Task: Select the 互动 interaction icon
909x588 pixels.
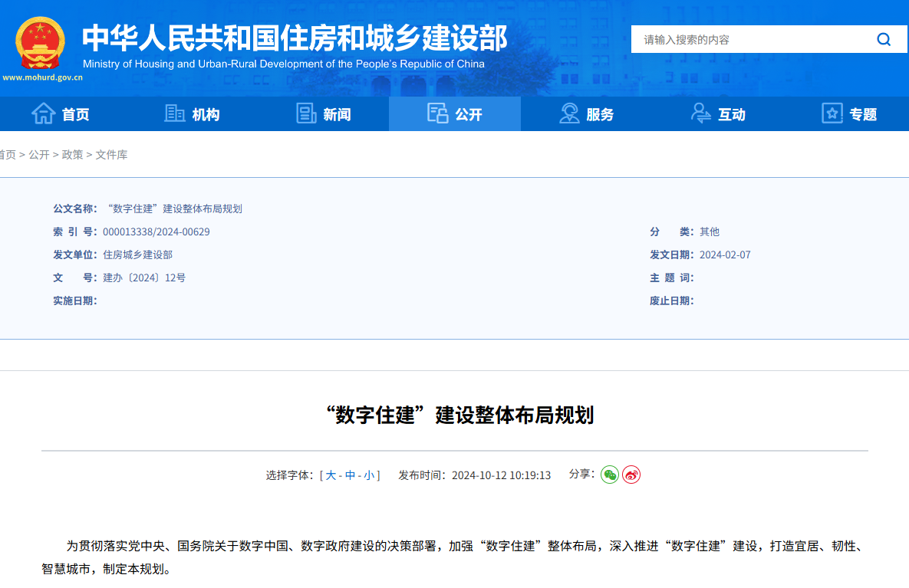Action: pyautogui.click(x=700, y=113)
